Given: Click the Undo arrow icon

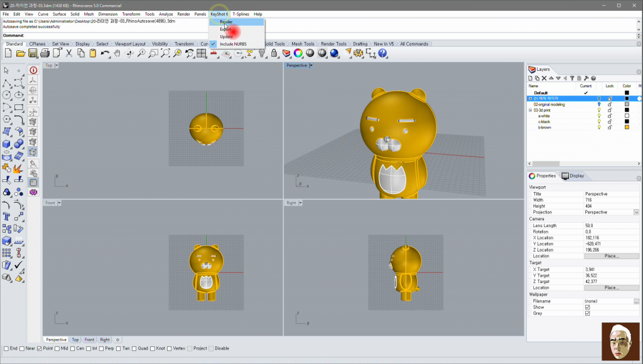Looking at the screenshot, I should click(x=105, y=53).
